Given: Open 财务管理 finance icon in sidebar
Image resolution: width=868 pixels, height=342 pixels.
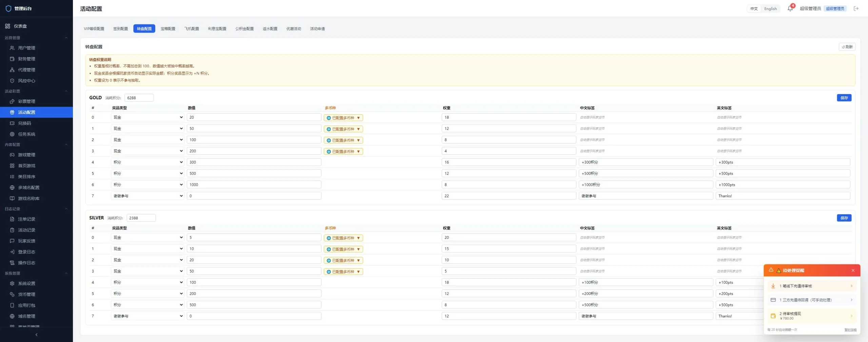Looking at the screenshot, I should click(12, 59).
